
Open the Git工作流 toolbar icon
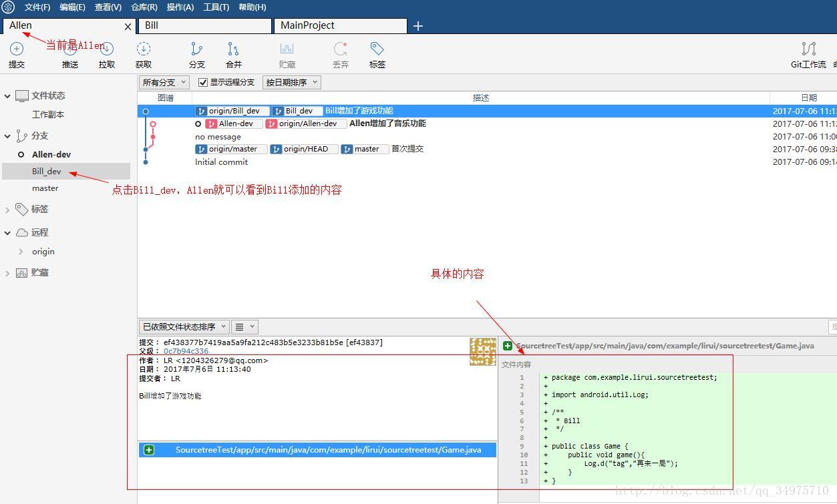[809, 49]
